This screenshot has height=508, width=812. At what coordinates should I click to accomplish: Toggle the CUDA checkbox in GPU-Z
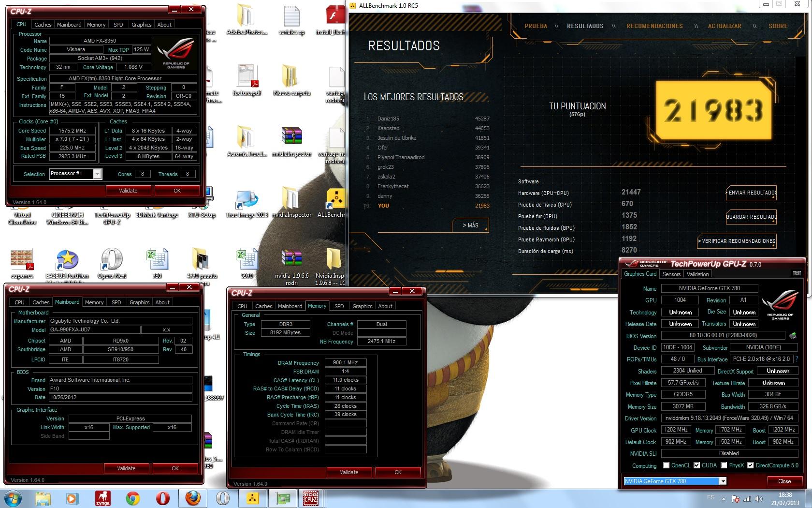696,465
